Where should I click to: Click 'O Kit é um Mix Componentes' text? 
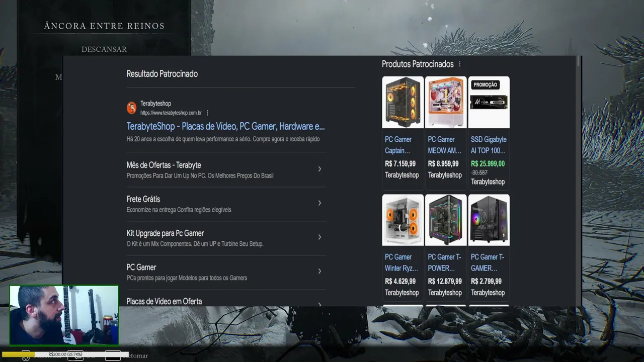click(x=195, y=244)
